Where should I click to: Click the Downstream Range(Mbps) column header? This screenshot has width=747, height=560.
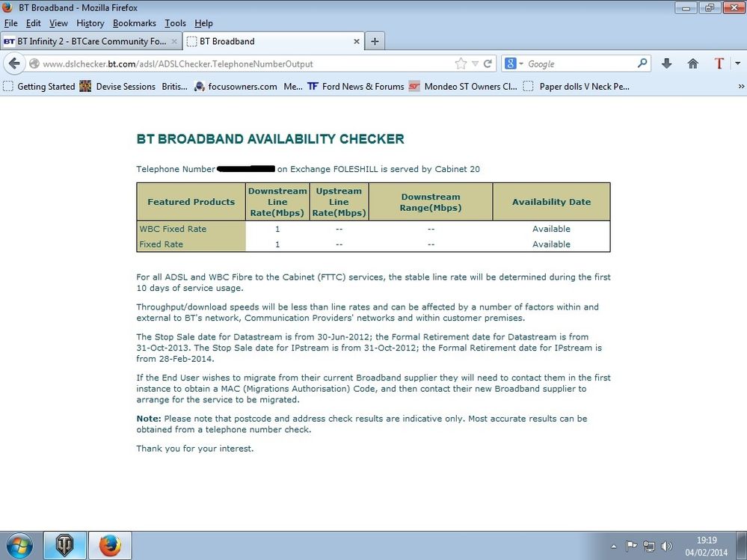[431, 202]
